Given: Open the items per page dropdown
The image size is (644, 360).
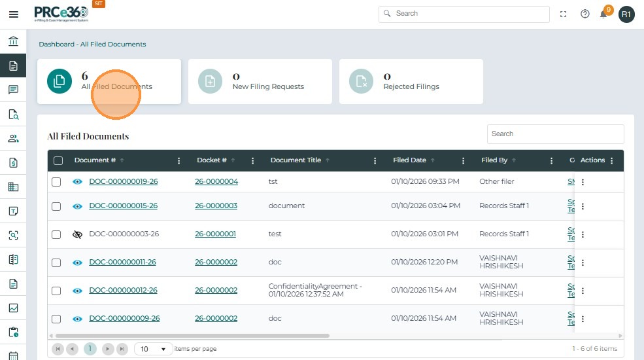Looking at the screenshot, I should (x=154, y=349).
